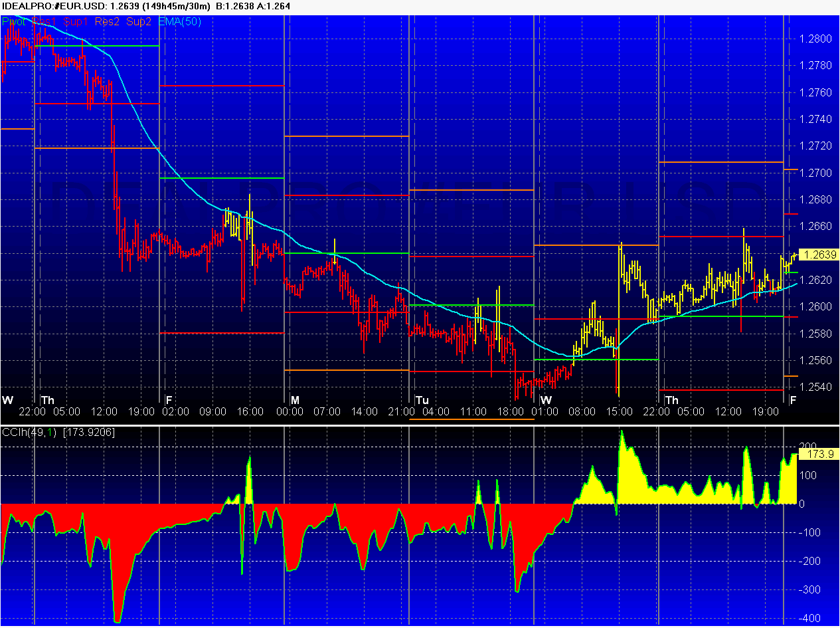The image size is (840, 628).
Task: Click the 'Tu' day marker on time axis
Action: point(422,400)
